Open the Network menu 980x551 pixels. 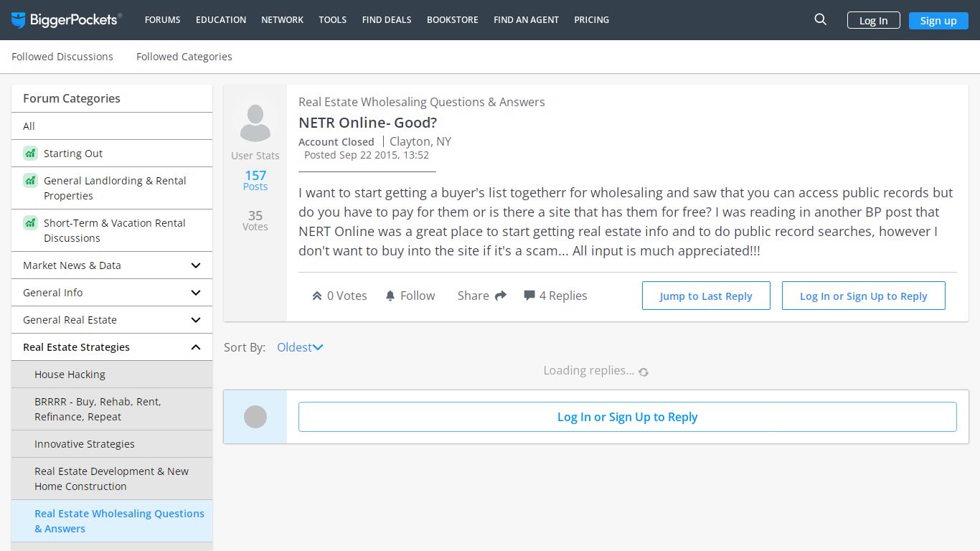point(283,20)
